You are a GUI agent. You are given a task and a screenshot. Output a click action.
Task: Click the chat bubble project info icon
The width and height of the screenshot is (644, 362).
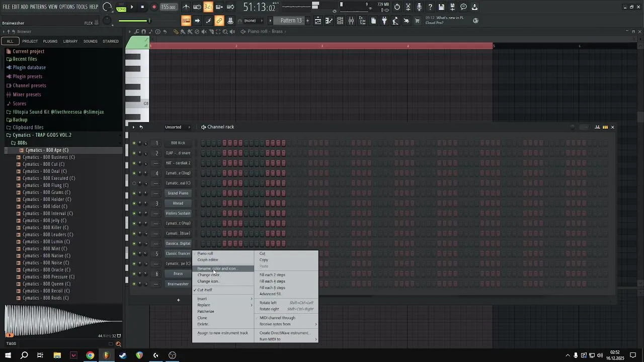coord(463,7)
